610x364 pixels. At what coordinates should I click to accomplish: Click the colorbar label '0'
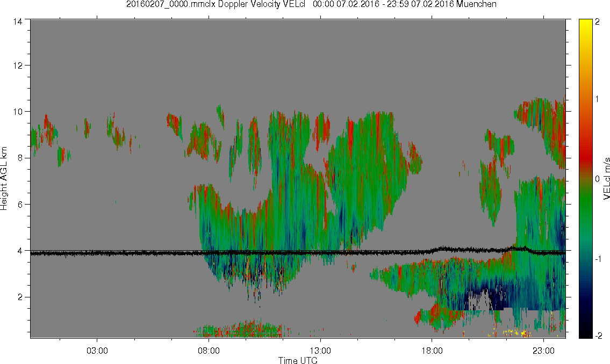click(598, 179)
